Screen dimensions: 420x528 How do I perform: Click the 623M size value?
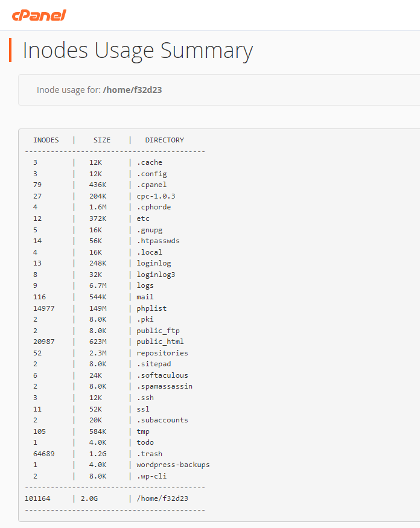98,342
